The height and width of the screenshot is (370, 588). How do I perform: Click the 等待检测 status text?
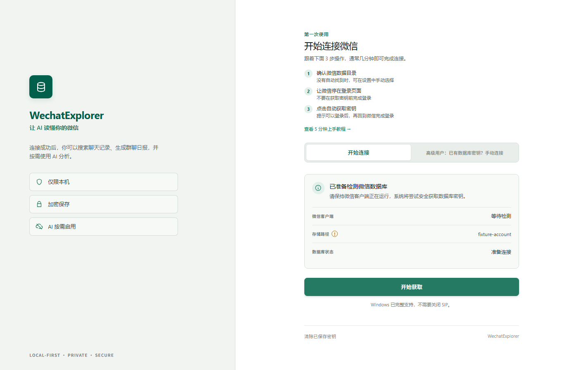tap(501, 216)
